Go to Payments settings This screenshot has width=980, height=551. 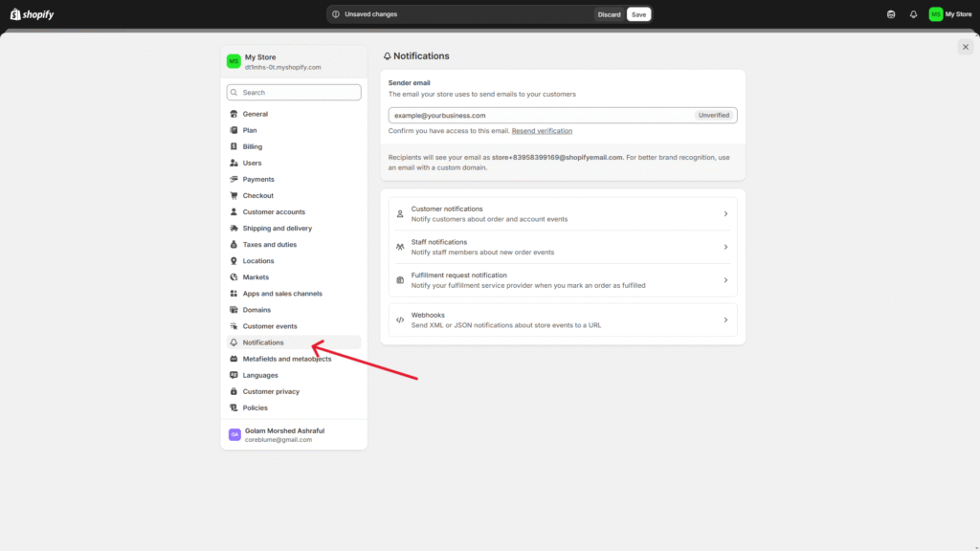(x=258, y=180)
